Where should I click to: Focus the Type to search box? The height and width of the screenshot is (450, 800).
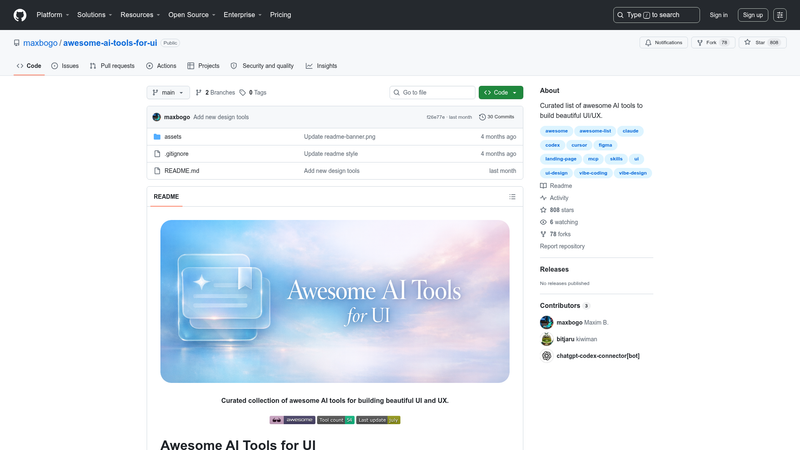coord(656,15)
